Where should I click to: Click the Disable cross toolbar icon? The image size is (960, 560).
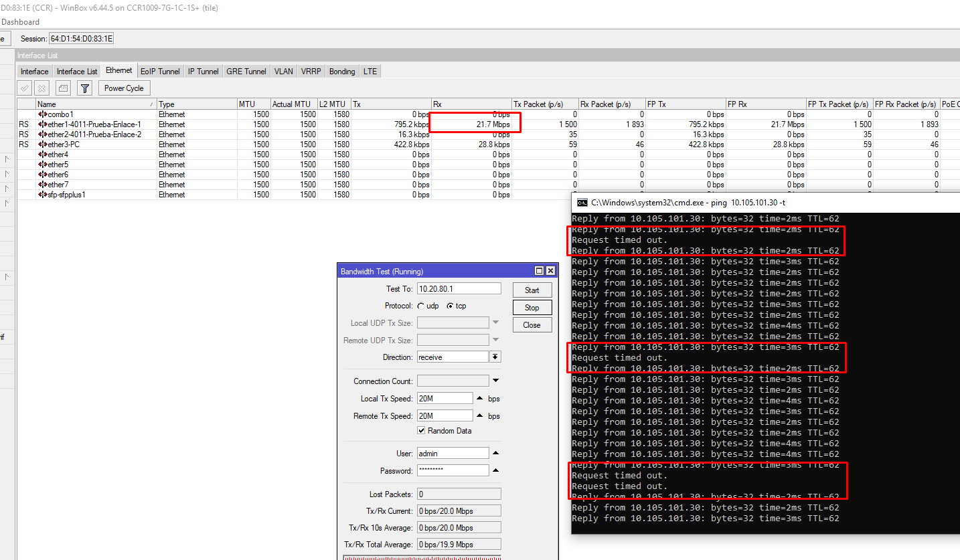click(x=42, y=88)
